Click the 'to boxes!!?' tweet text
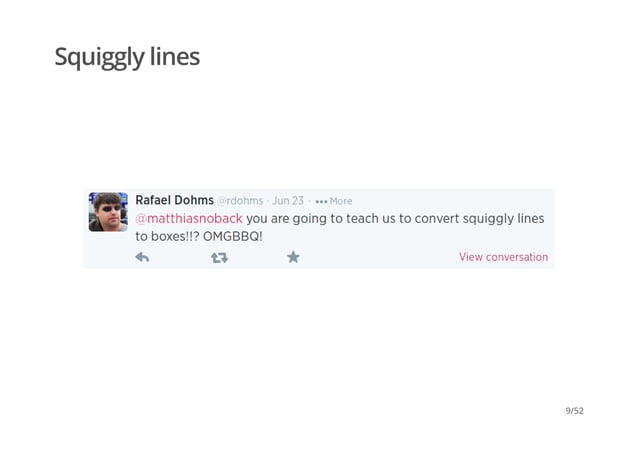This screenshot has width=638, height=451. tap(167, 236)
